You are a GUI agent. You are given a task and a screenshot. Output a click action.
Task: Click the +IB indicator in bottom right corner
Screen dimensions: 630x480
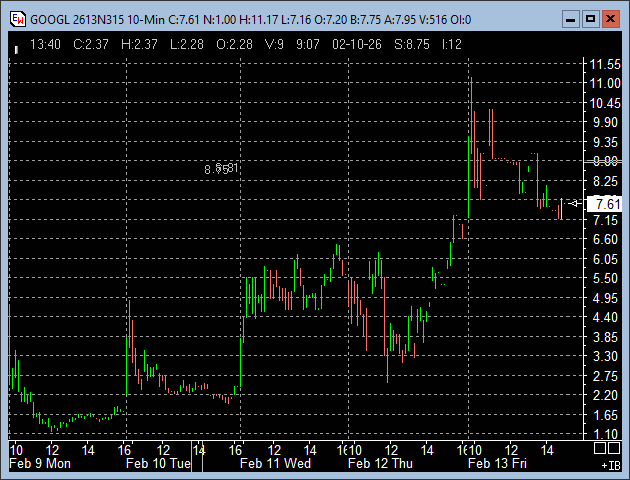[x=609, y=465]
